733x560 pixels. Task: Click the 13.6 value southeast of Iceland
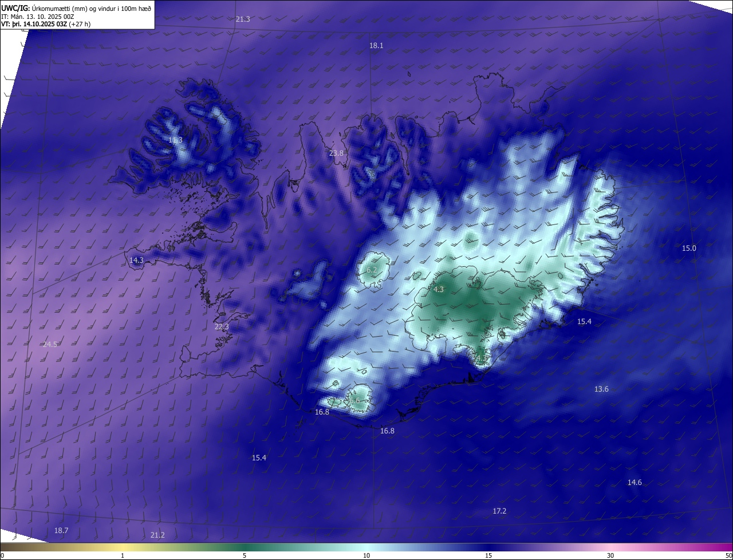click(x=601, y=389)
